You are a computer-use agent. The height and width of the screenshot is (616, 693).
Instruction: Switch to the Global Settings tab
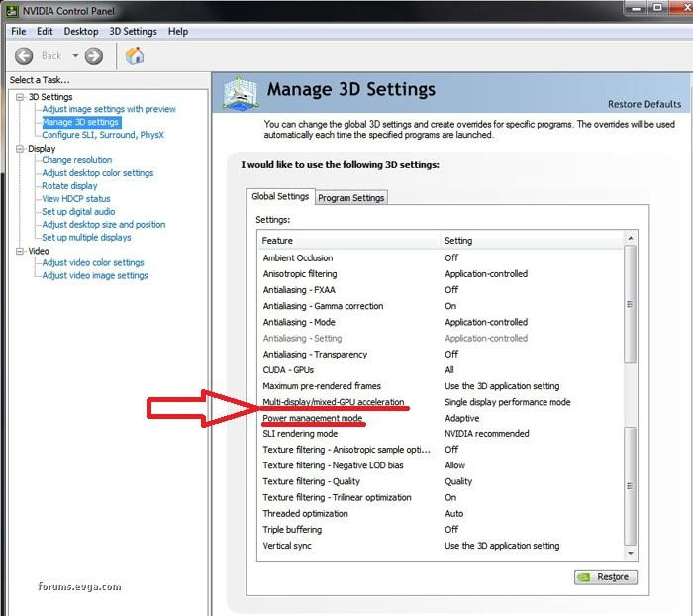(280, 196)
